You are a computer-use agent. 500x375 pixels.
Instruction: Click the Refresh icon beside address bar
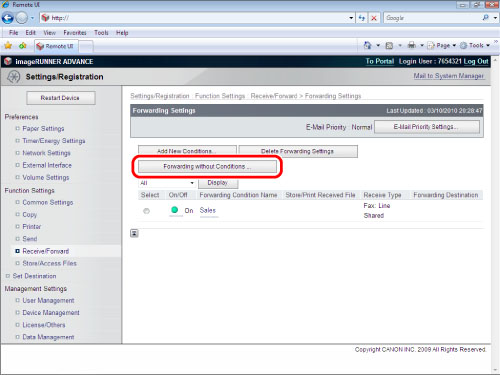(x=362, y=18)
